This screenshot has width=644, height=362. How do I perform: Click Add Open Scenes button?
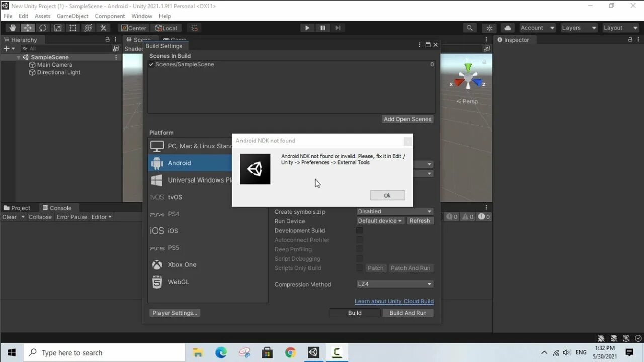pos(408,119)
